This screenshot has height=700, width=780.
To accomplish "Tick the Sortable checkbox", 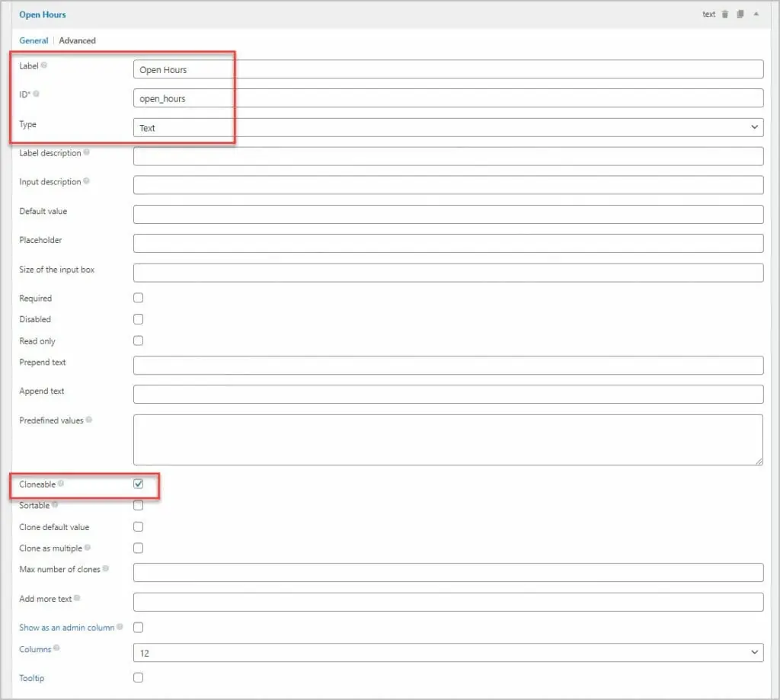I will pos(139,505).
